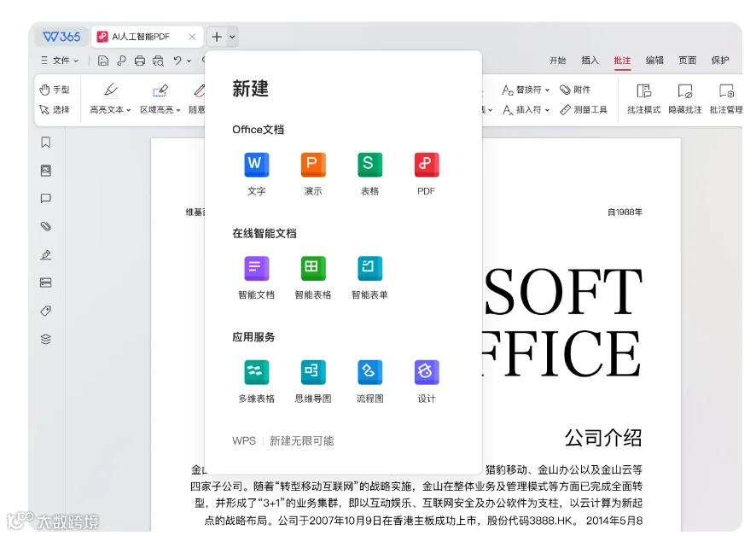Click the 附件 attachment tool
This screenshot has height=536, width=756.
575,90
